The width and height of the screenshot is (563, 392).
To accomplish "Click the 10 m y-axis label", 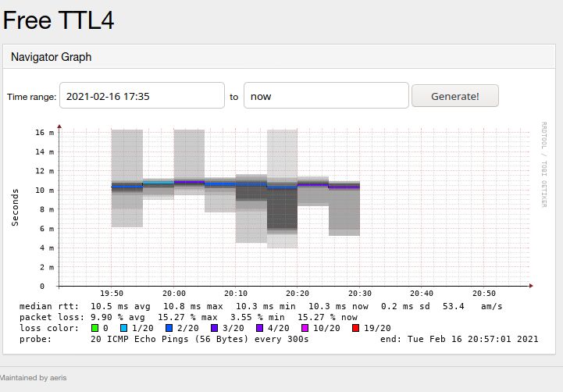I will [x=45, y=191].
